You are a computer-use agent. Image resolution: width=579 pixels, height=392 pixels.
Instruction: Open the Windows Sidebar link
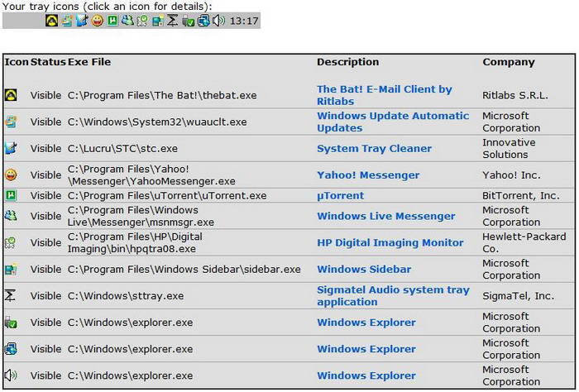pyautogui.click(x=364, y=270)
